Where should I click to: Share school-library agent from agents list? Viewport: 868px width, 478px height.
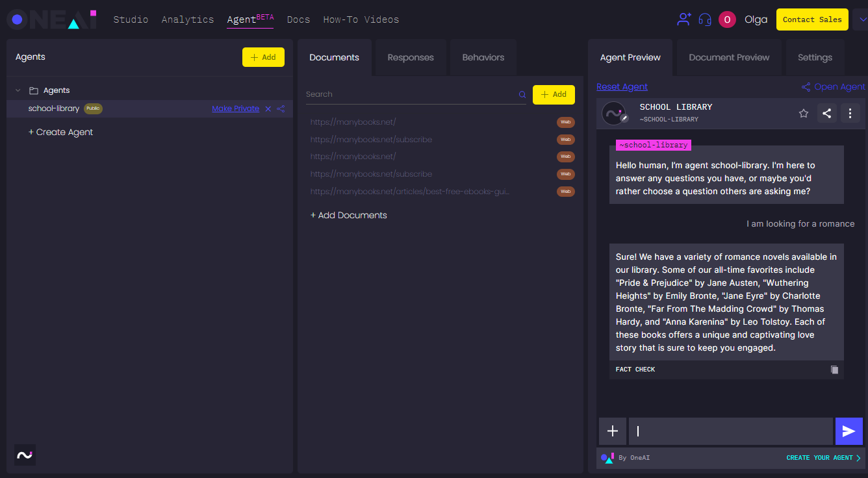tap(281, 108)
